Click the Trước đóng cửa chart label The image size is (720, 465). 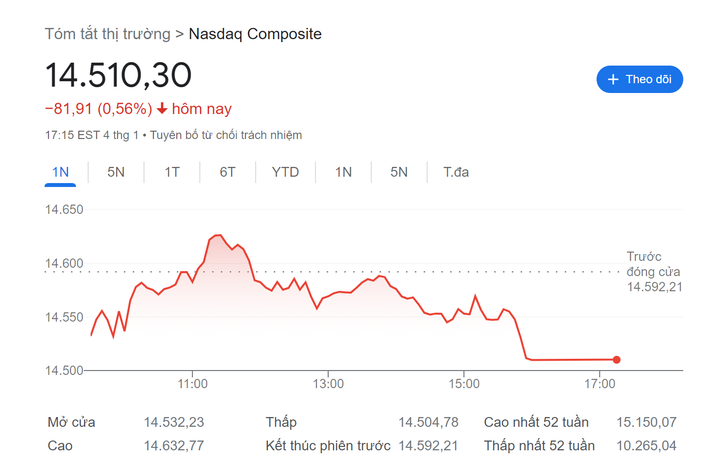tap(654, 264)
